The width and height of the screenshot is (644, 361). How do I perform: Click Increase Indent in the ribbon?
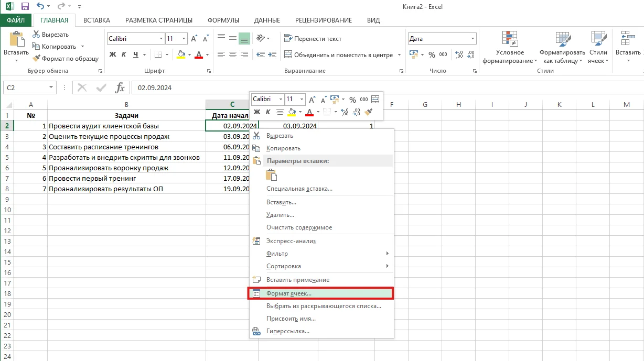pos(271,54)
